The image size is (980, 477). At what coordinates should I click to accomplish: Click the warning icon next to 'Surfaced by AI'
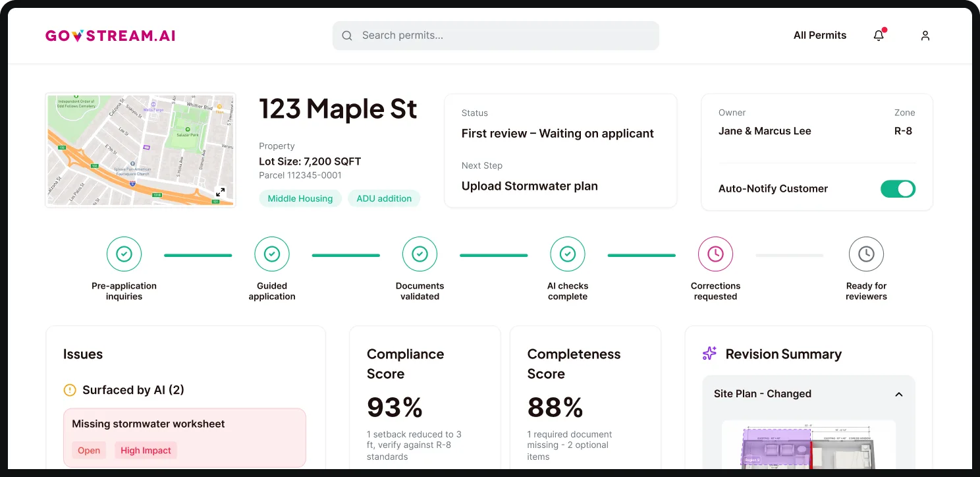coord(70,390)
